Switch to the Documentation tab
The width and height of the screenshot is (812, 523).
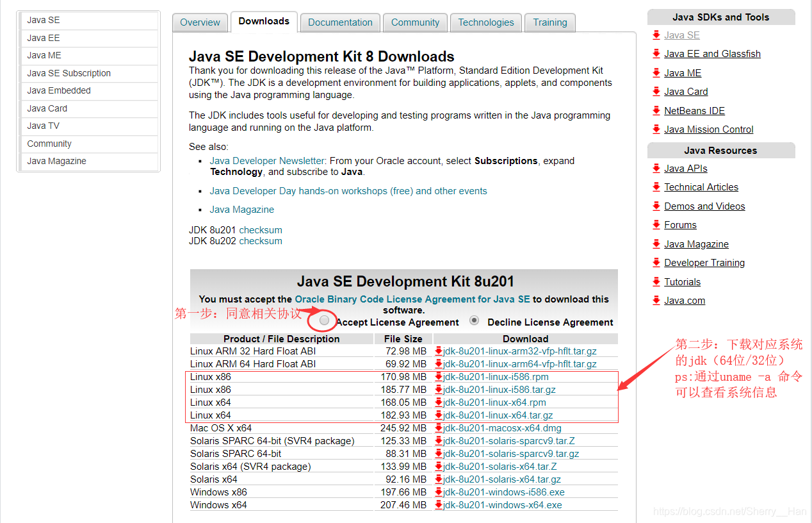pos(340,22)
